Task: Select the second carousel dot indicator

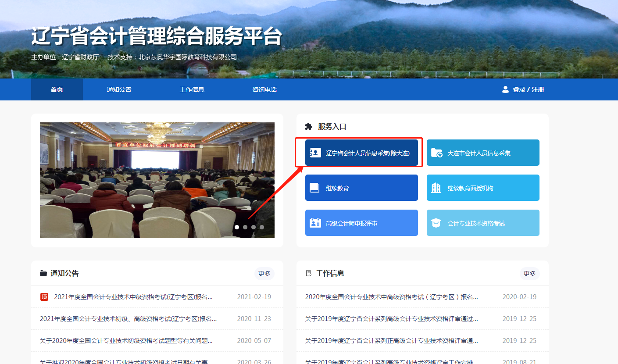Action: (x=245, y=227)
